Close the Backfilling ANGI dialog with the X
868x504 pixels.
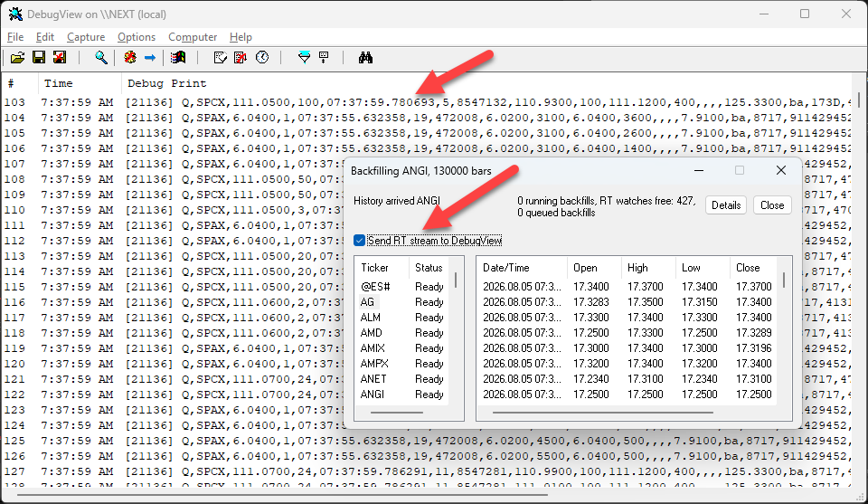pos(781,171)
